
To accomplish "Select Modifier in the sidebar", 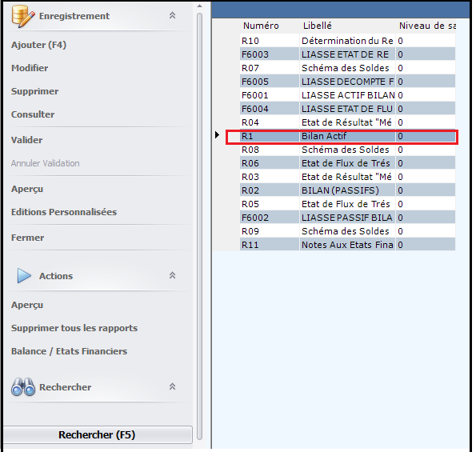I will tap(30, 68).
